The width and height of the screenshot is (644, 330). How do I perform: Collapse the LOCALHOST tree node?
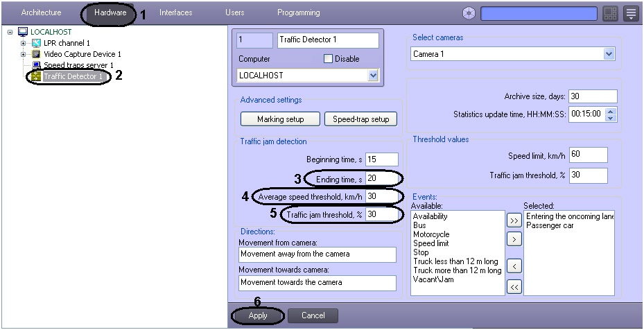pyautogui.click(x=10, y=32)
